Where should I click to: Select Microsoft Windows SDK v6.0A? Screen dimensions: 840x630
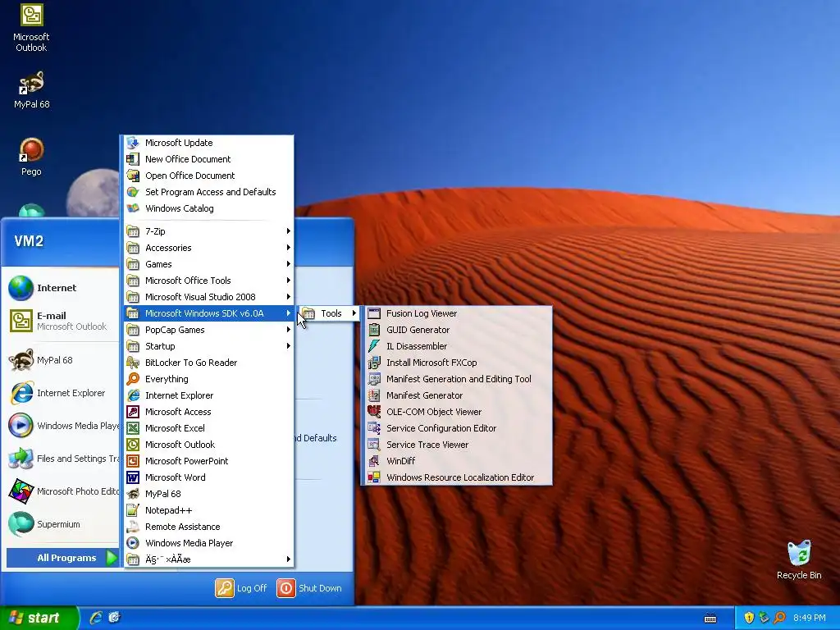(x=209, y=313)
